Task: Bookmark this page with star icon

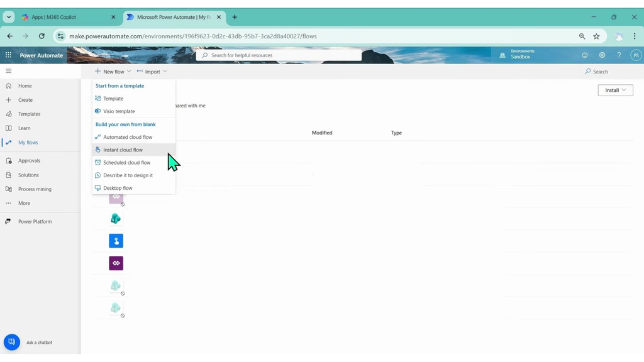Action: [x=596, y=36]
